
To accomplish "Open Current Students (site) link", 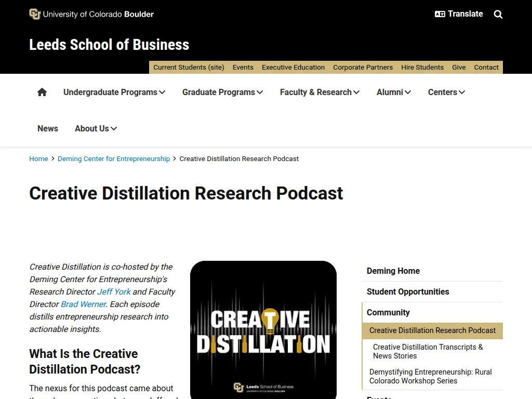I will click(x=189, y=67).
